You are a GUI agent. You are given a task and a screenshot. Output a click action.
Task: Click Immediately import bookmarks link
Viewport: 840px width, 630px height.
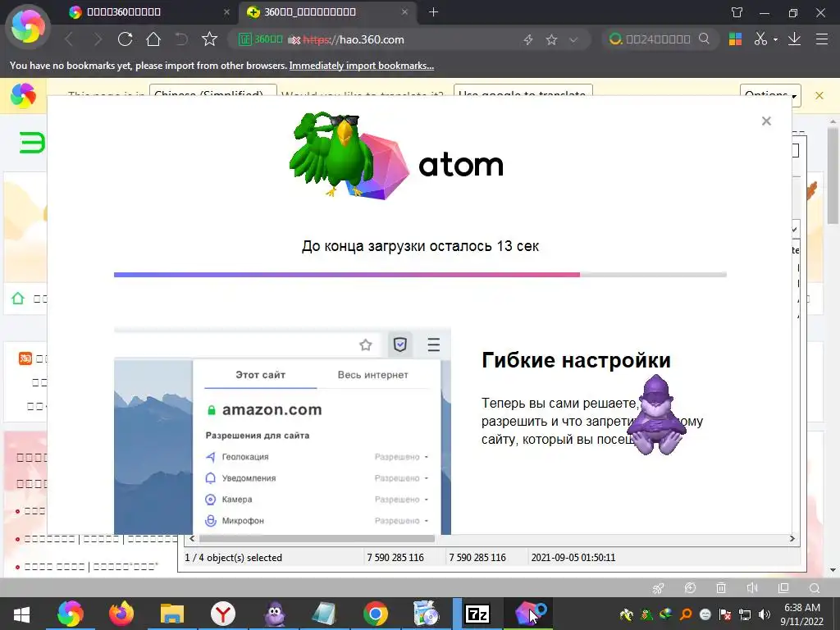coord(362,66)
